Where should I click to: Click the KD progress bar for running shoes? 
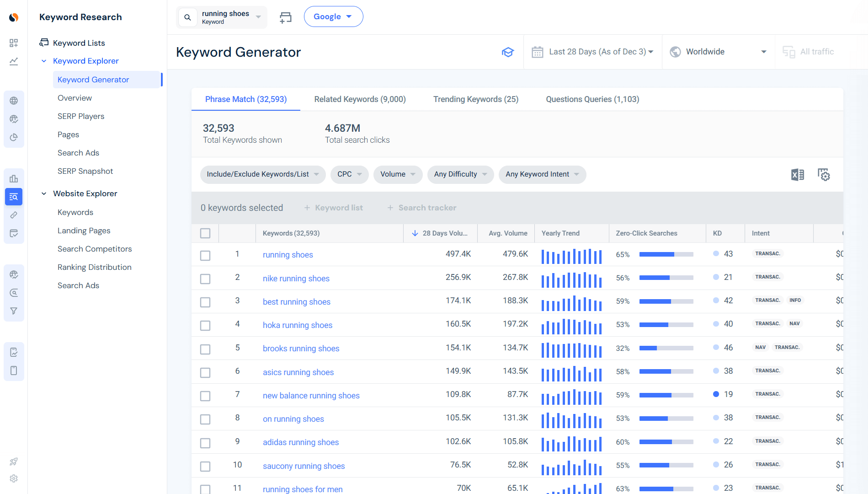[x=666, y=254]
